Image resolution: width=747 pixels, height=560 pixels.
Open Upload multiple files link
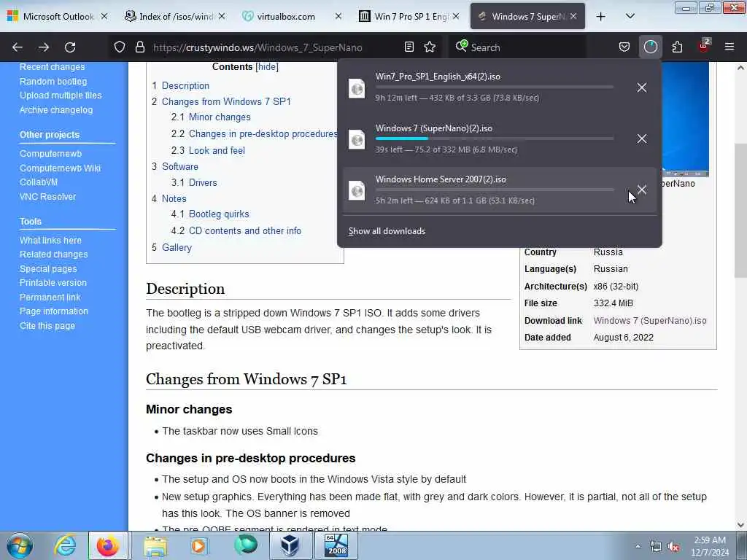pyautogui.click(x=61, y=96)
